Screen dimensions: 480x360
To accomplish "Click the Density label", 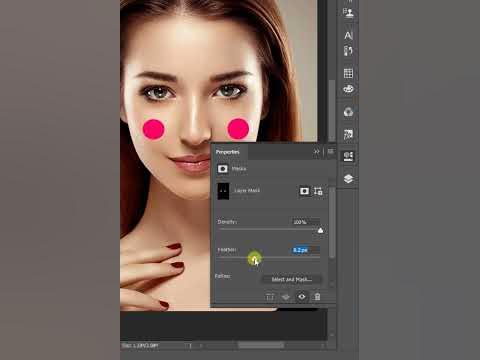I will 227,222.
